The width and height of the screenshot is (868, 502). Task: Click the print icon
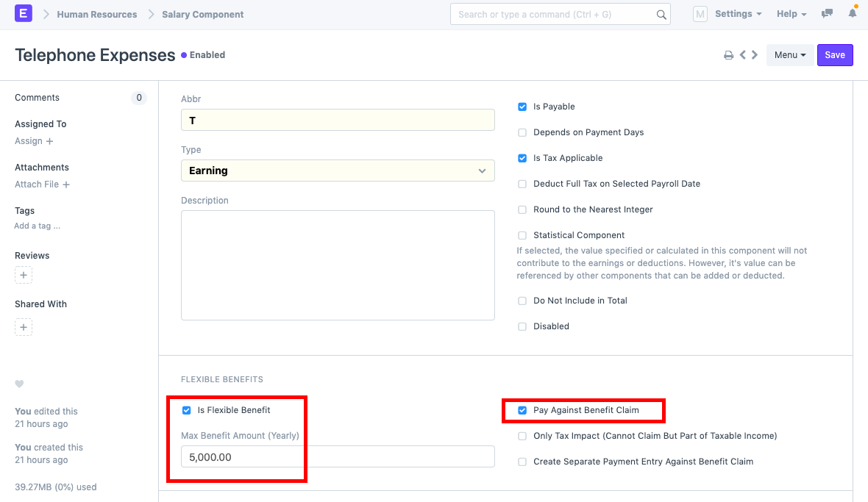tap(728, 55)
